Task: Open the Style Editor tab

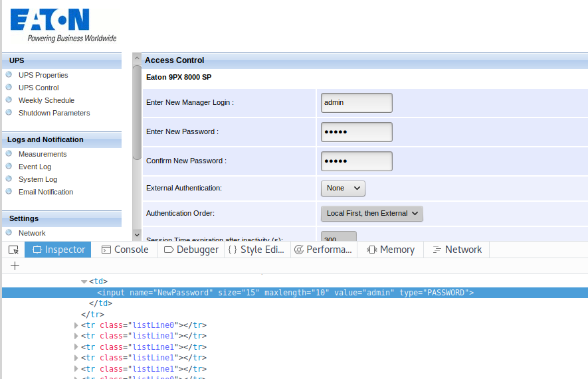Action: coord(258,250)
